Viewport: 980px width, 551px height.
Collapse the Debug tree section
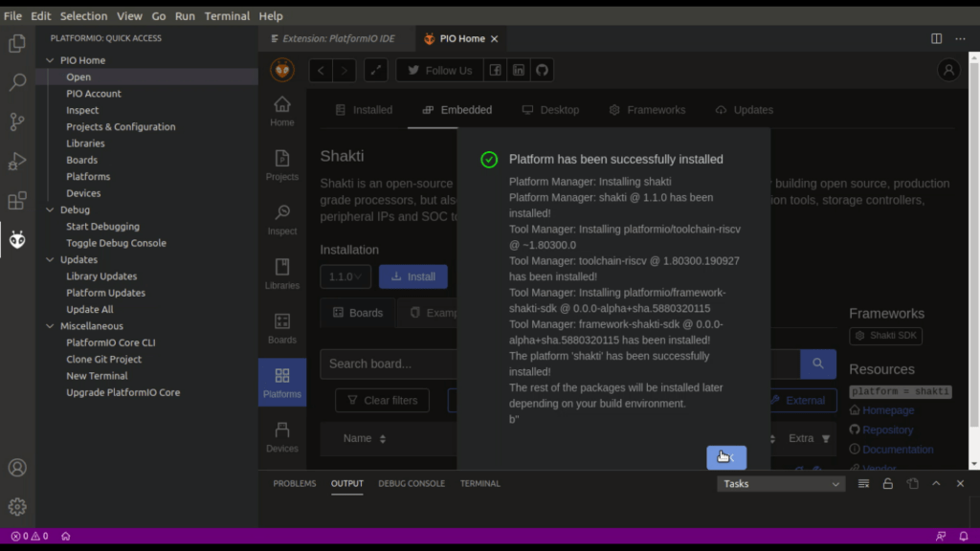click(50, 209)
